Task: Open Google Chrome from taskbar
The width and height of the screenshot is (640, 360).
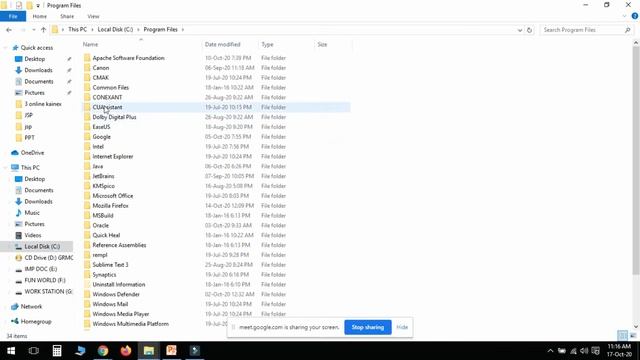Action: point(103,351)
